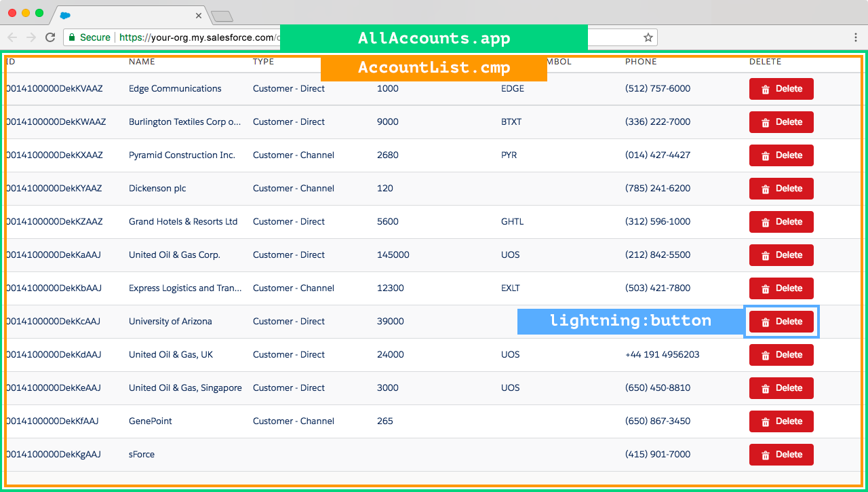Reload the page with browser refresh icon

click(x=50, y=37)
